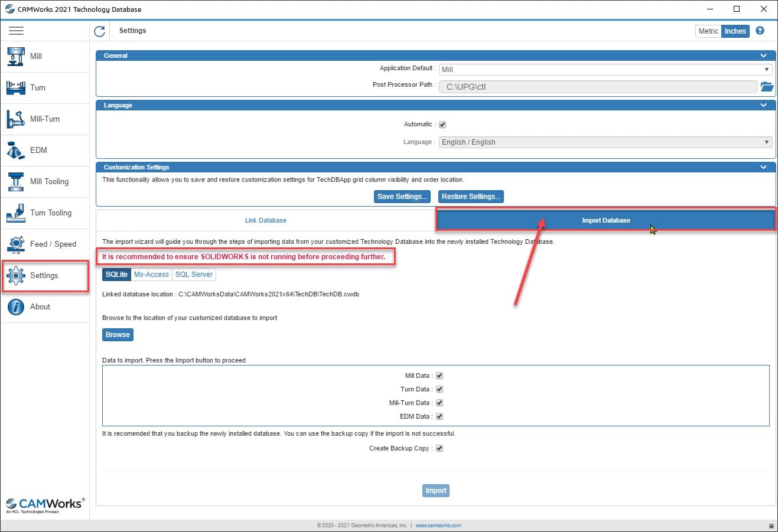Click the 'Data to import' instruction text
The image size is (778, 532).
click(x=174, y=360)
